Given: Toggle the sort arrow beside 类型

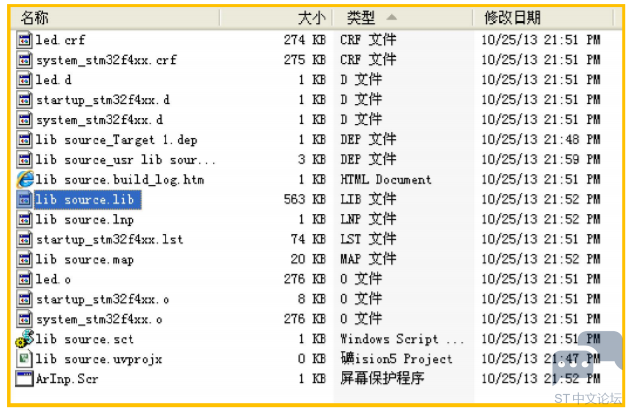Looking at the screenshot, I should (392, 17).
